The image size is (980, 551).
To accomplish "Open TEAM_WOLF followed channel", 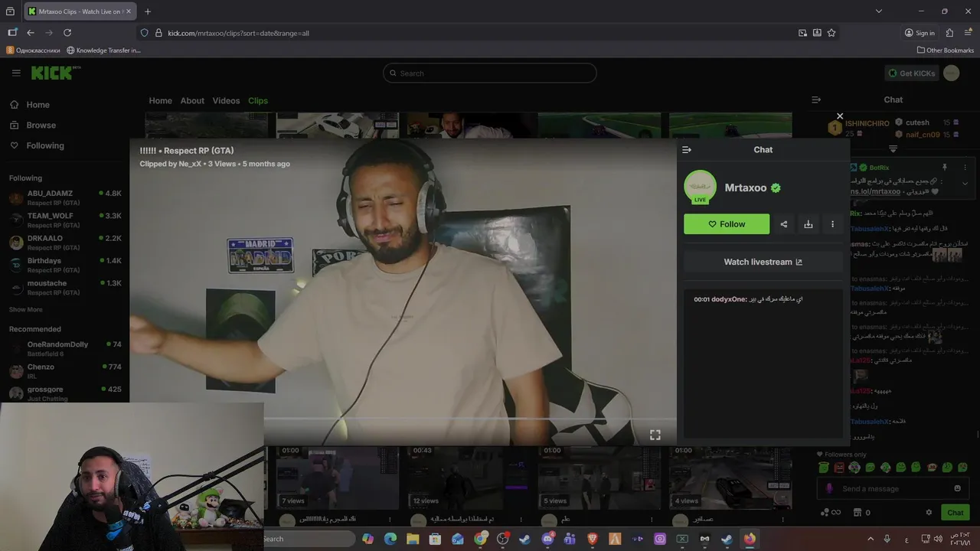I will click(64, 220).
